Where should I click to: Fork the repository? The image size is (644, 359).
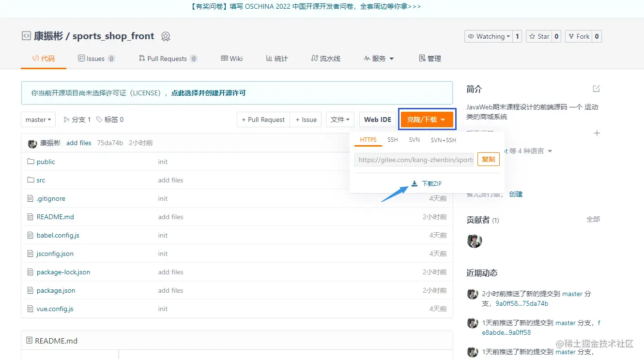578,36
